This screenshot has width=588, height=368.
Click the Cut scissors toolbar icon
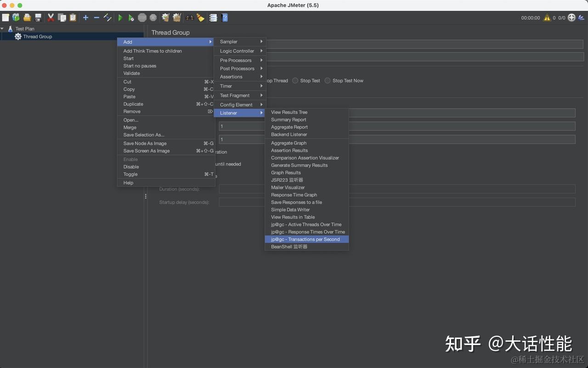[x=51, y=17]
